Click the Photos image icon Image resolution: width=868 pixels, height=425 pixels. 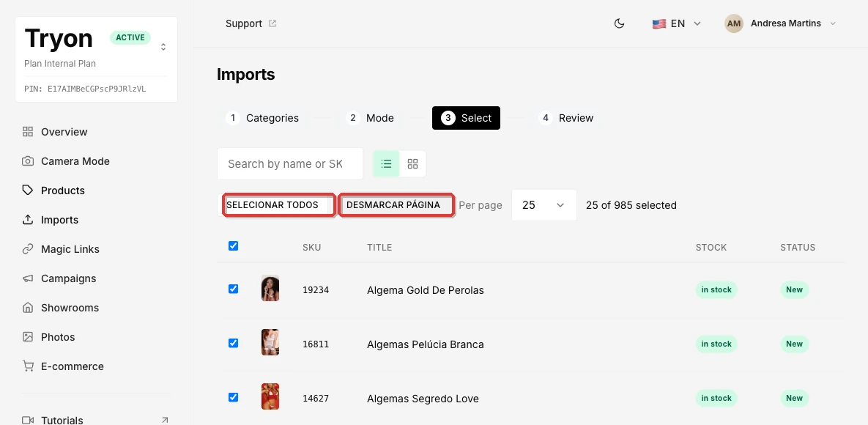[x=28, y=338]
